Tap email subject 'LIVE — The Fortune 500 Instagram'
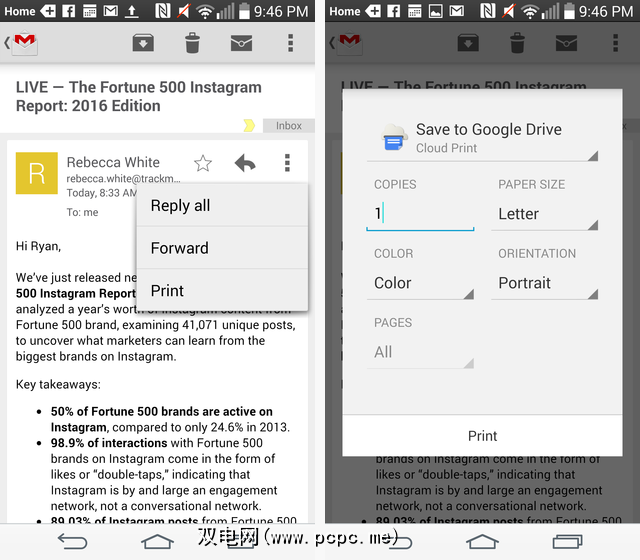The height and width of the screenshot is (560, 640). 139,87
